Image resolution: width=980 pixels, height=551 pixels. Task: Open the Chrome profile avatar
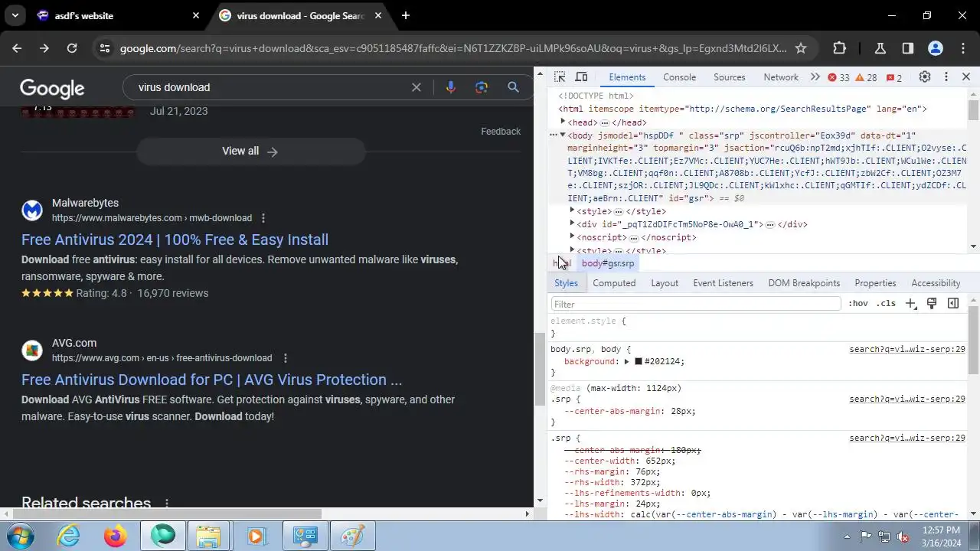click(935, 48)
